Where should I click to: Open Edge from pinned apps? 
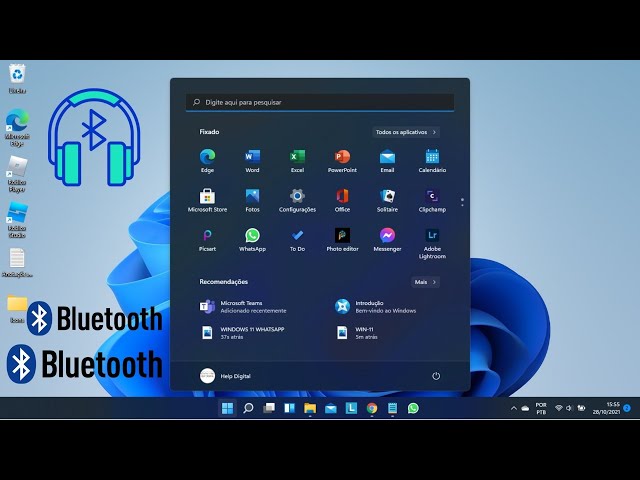(207, 161)
